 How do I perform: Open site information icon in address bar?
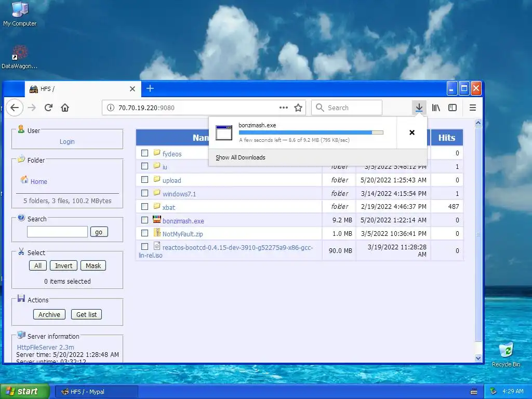tap(111, 108)
